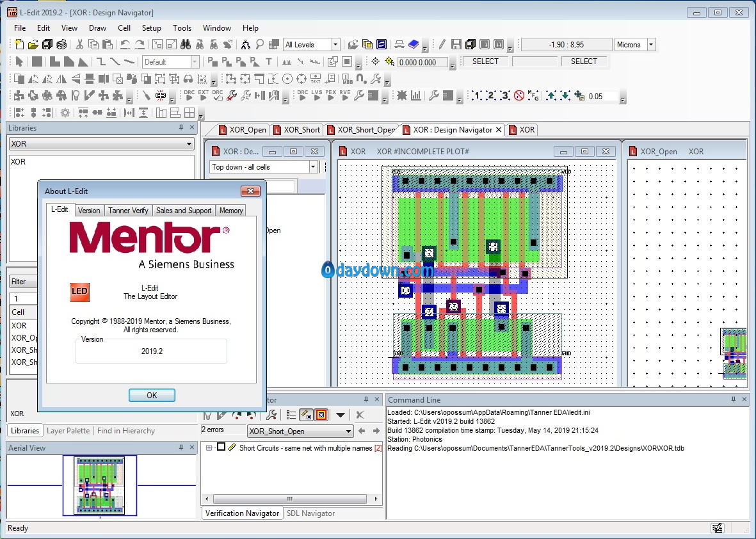This screenshot has height=539, width=756.
Task: Open the File menu
Action: pyautogui.click(x=20, y=28)
